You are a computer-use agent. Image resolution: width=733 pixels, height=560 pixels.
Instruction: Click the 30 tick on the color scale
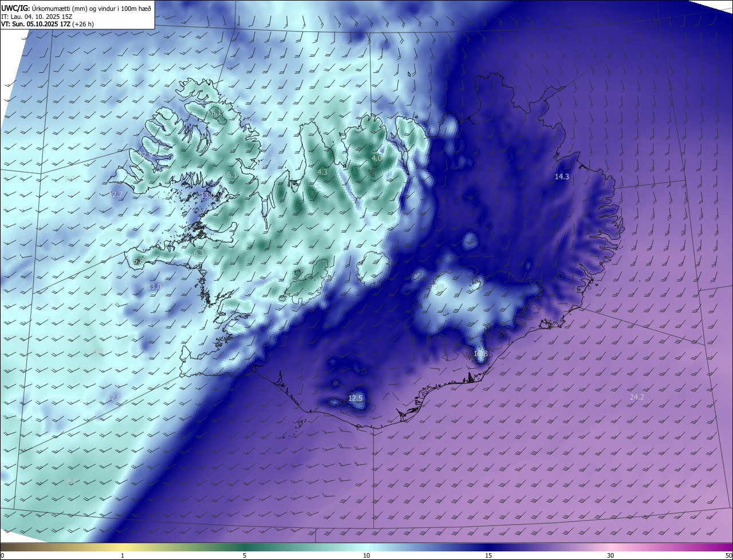tap(610, 555)
